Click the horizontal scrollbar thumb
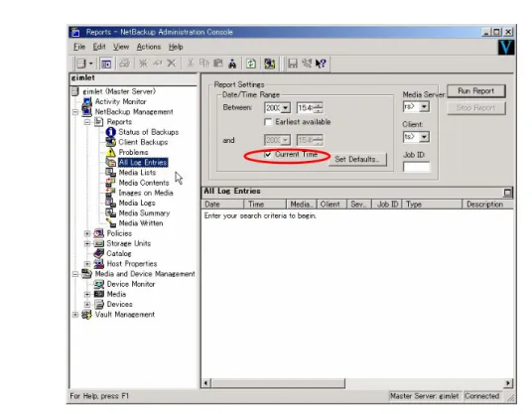This screenshot has width=532, height=414. point(278,383)
